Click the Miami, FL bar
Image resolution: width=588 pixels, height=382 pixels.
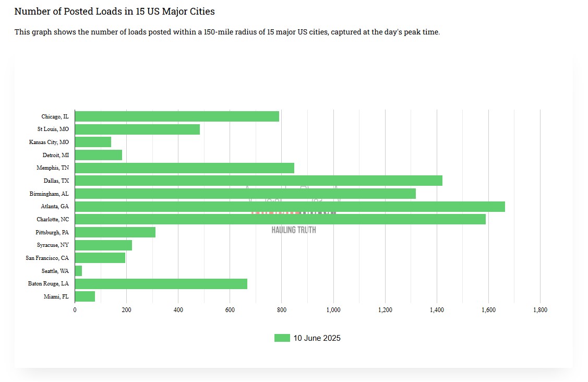(85, 296)
